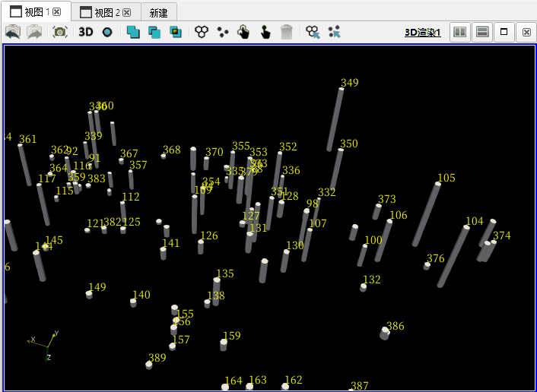Click cylinder label 373
Viewport: 537px width, 392px height.
(x=387, y=199)
